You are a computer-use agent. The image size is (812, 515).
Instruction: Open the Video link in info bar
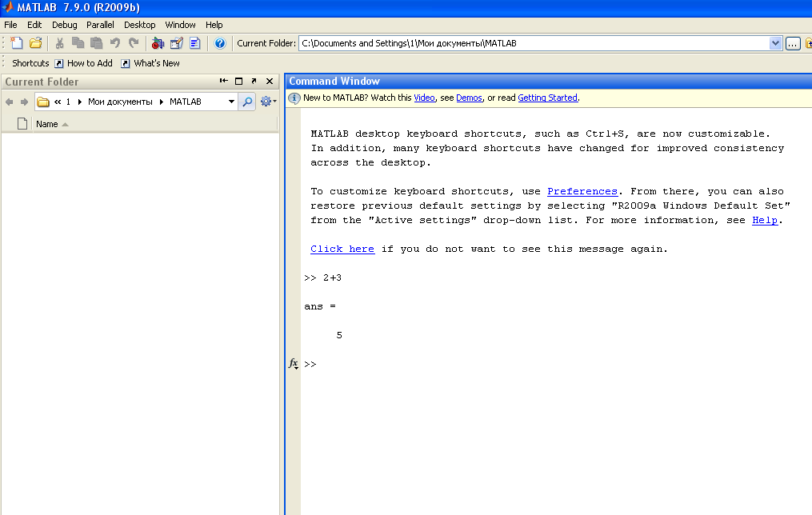424,98
